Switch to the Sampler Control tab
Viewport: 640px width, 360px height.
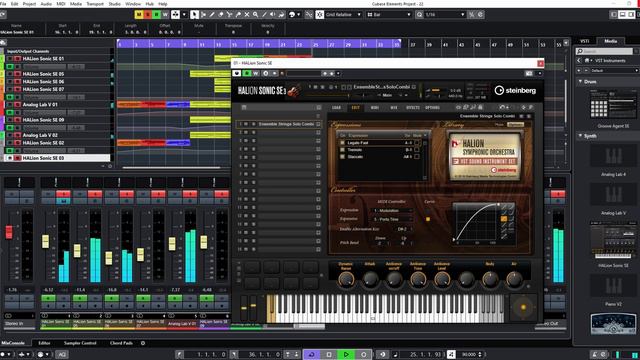[x=80, y=343]
